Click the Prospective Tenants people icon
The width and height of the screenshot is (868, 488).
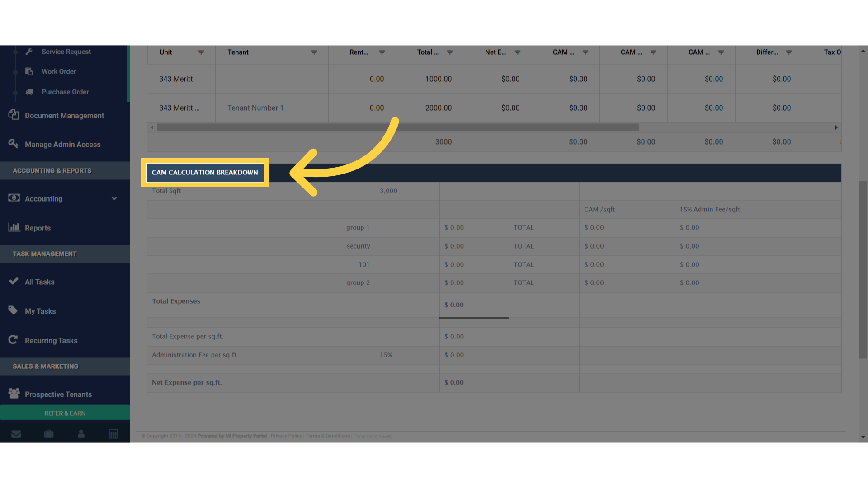click(14, 394)
